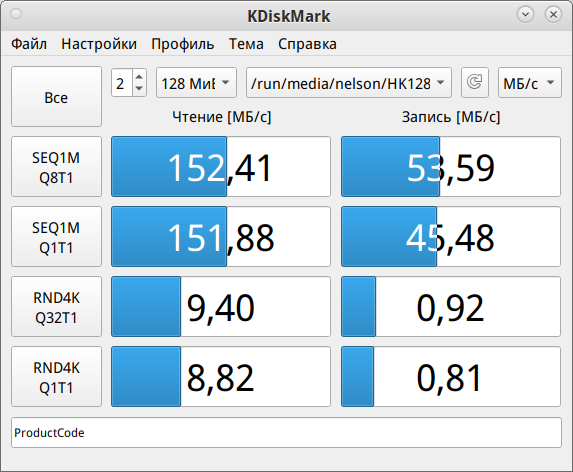Viewport: 573px width, 472px height.
Task: Click the ProductCode comment field
Action: [x=286, y=433]
